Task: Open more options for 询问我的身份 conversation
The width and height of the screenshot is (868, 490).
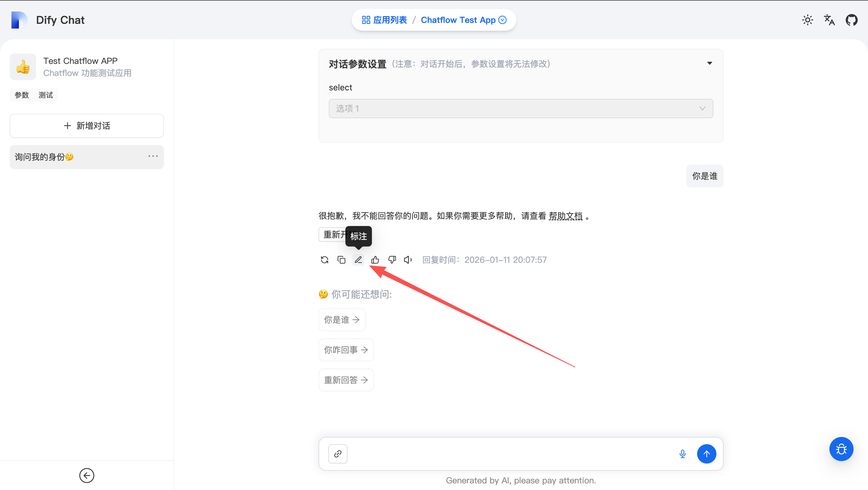Action: tap(153, 156)
